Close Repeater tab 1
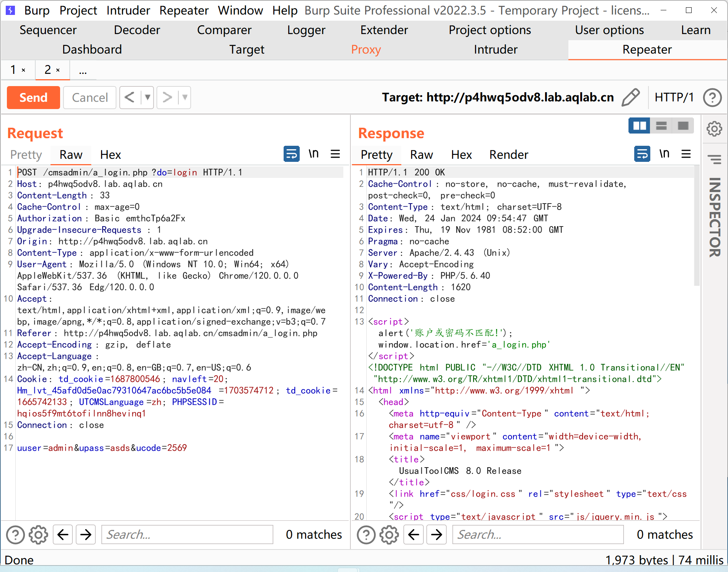Image resolution: width=728 pixels, height=572 pixels. 23,70
